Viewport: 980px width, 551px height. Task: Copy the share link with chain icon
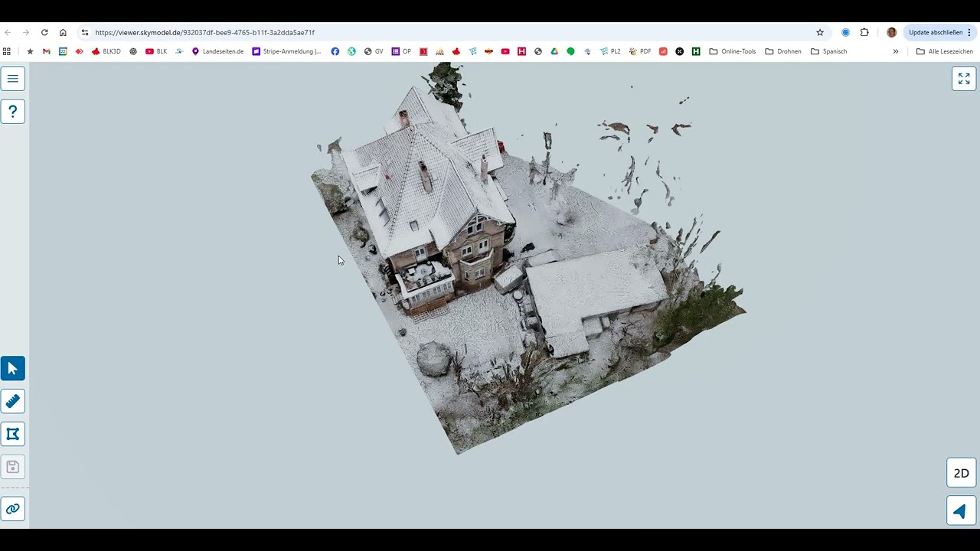(x=13, y=509)
